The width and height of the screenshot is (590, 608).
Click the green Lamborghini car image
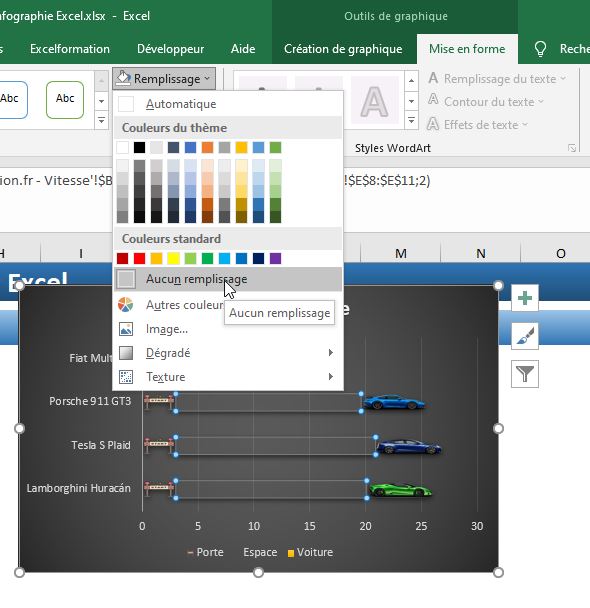[400, 490]
